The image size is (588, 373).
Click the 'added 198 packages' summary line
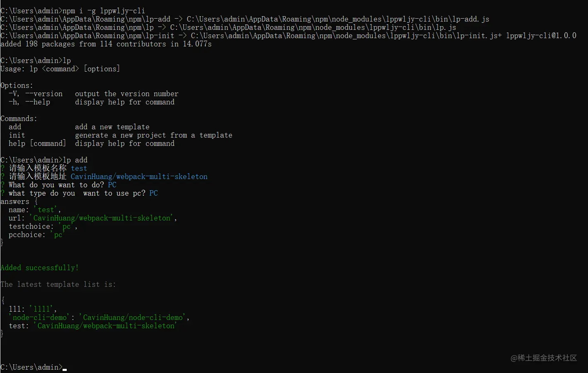pos(106,44)
